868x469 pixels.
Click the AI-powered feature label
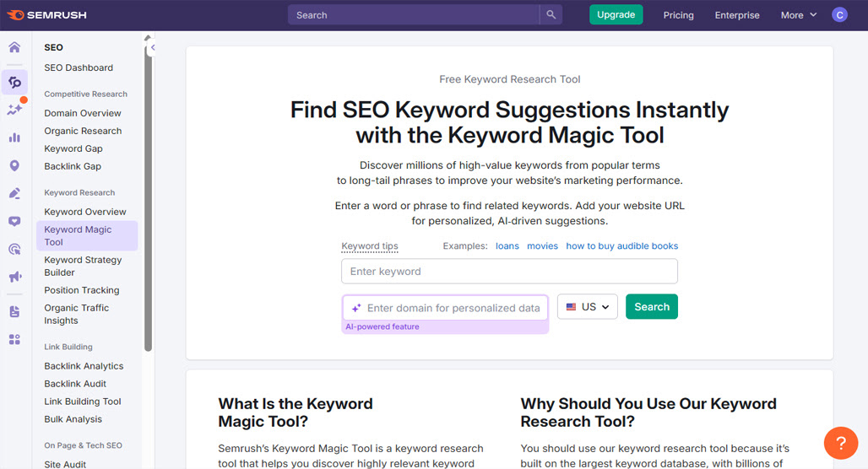tap(382, 326)
